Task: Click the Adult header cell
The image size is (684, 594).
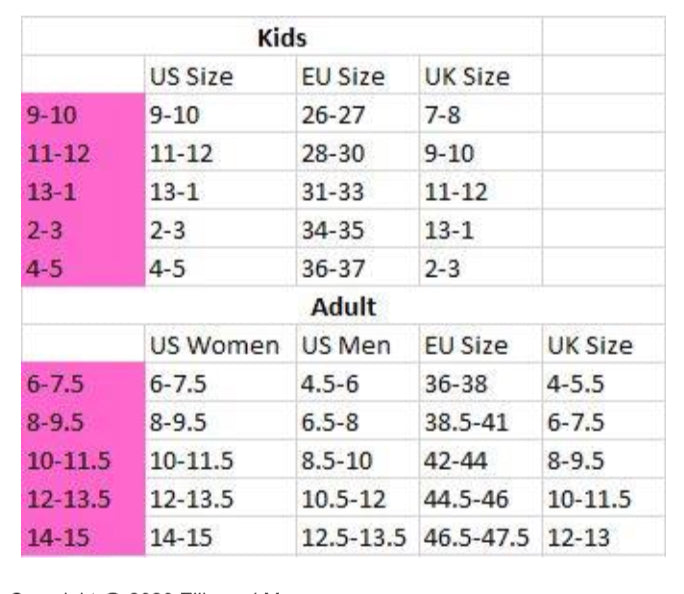Action: click(343, 307)
